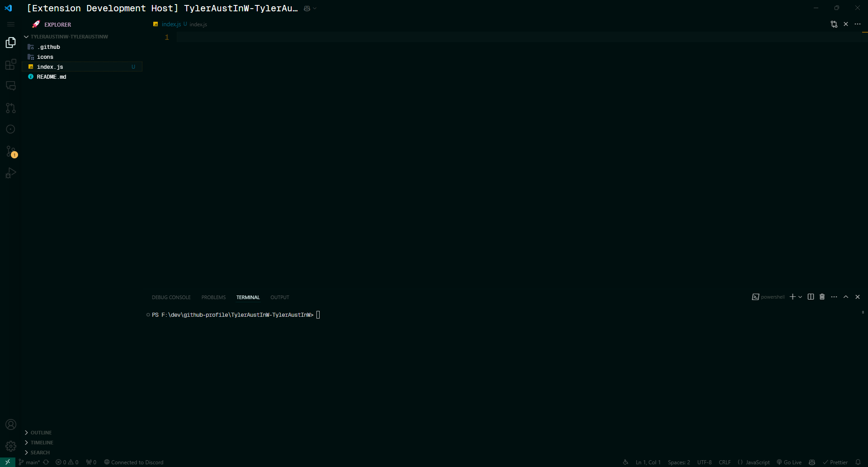Kill terminal with trash icon
The height and width of the screenshot is (467, 868).
(822, 297)
